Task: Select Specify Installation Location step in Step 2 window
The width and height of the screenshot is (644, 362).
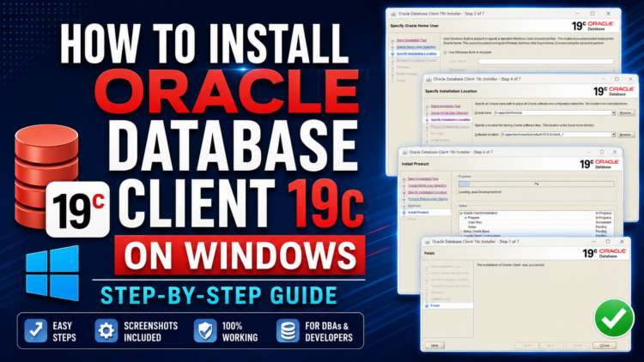Action: tap(416, 54)
